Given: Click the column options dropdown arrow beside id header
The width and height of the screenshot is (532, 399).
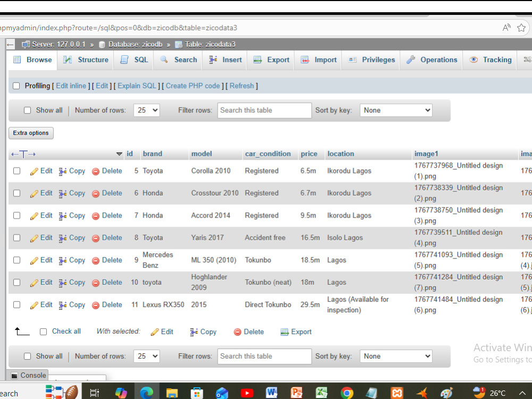Looking at the screenshot, I should tap(119, 154).
